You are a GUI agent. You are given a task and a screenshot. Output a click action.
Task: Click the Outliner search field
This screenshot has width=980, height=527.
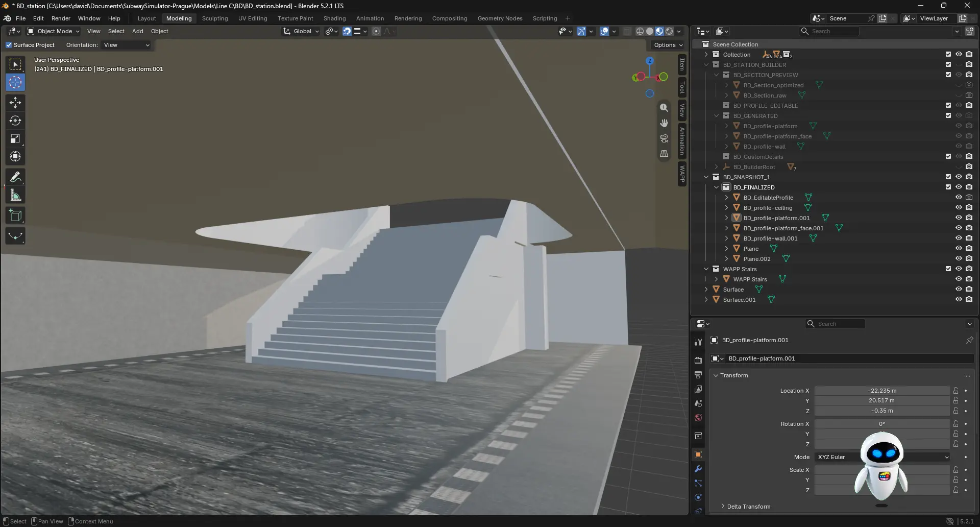[829, 31]
